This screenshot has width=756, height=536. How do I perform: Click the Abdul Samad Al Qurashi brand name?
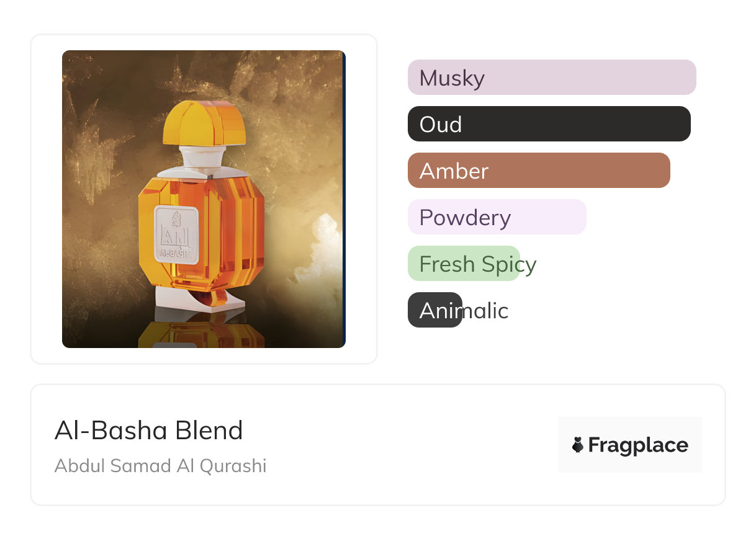click(160, 466)
